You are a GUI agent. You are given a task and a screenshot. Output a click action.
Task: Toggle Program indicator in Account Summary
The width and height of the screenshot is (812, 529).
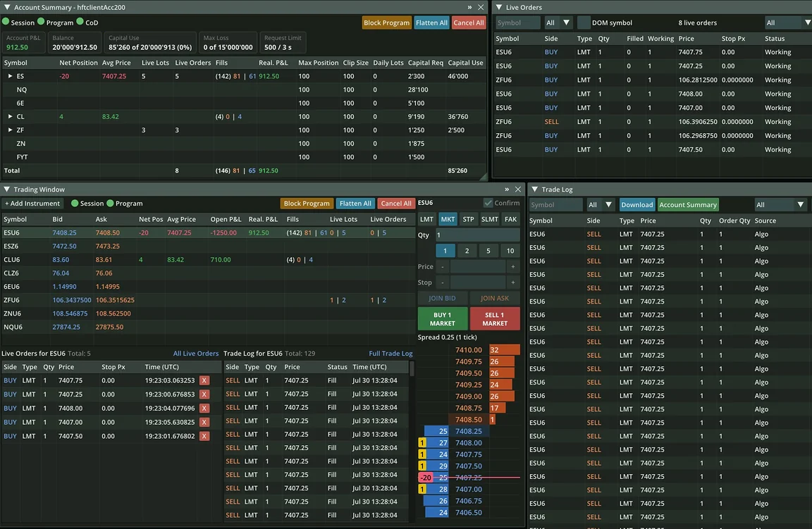[41, 22]
